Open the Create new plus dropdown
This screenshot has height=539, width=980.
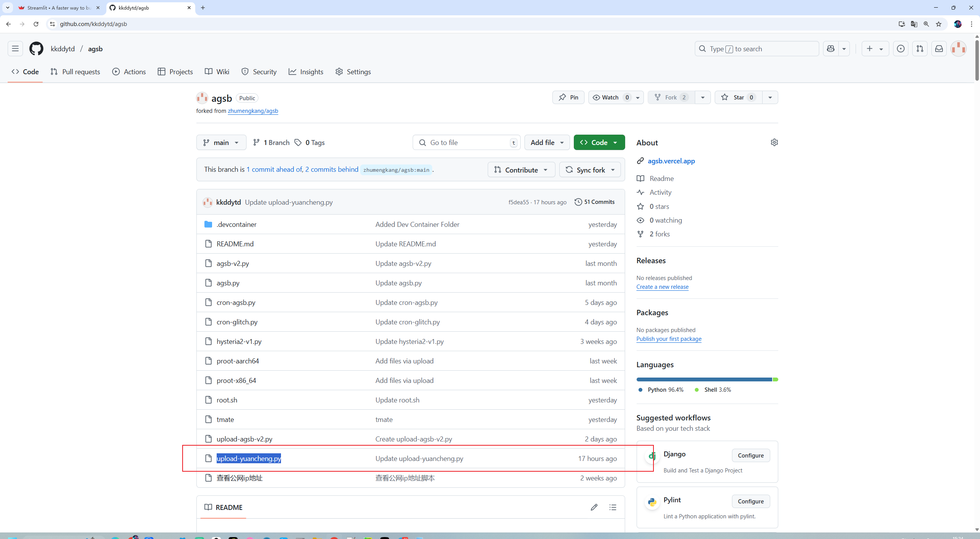(x=875, y=49)
